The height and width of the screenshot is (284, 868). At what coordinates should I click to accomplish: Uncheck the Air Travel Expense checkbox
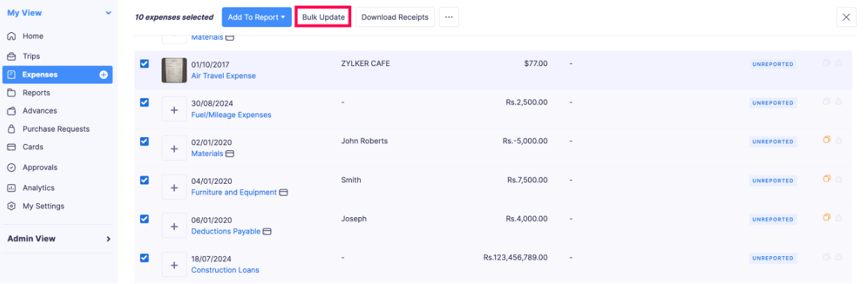[x=144, y=63]
